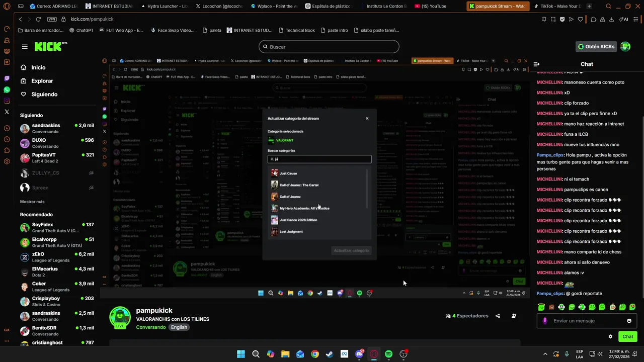Add page to bookmarks heart icon
The image size is (644, 362).
(580, 19)
